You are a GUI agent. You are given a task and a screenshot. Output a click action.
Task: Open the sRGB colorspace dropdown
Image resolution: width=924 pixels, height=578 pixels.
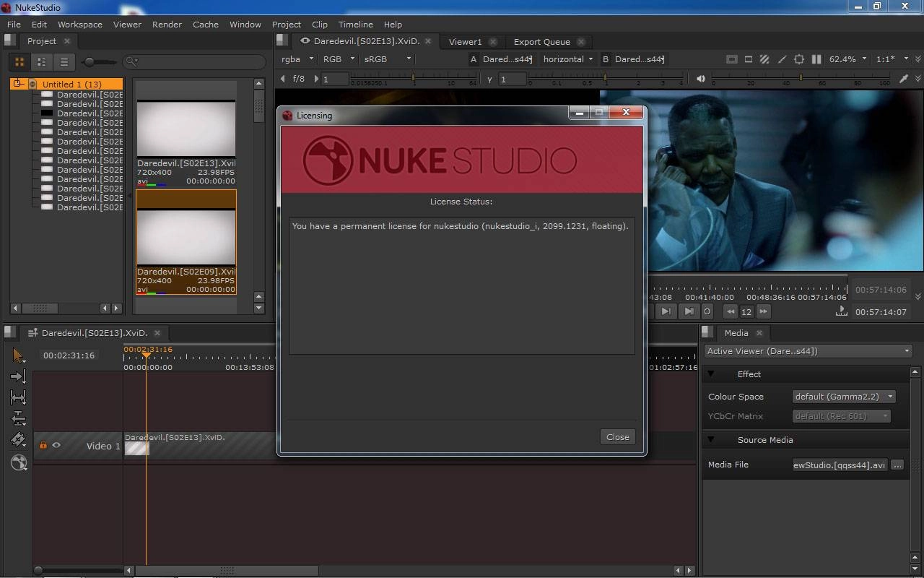[x=388, y=59]
